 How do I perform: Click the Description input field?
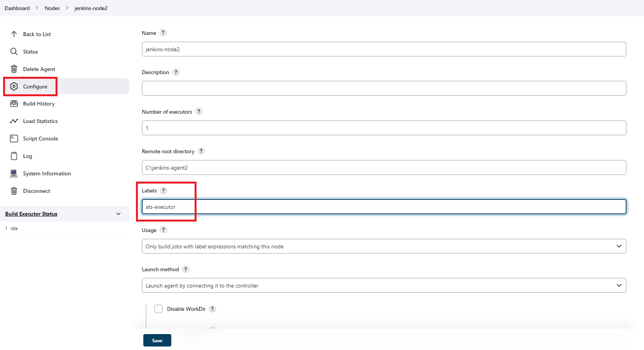[384, 88]
